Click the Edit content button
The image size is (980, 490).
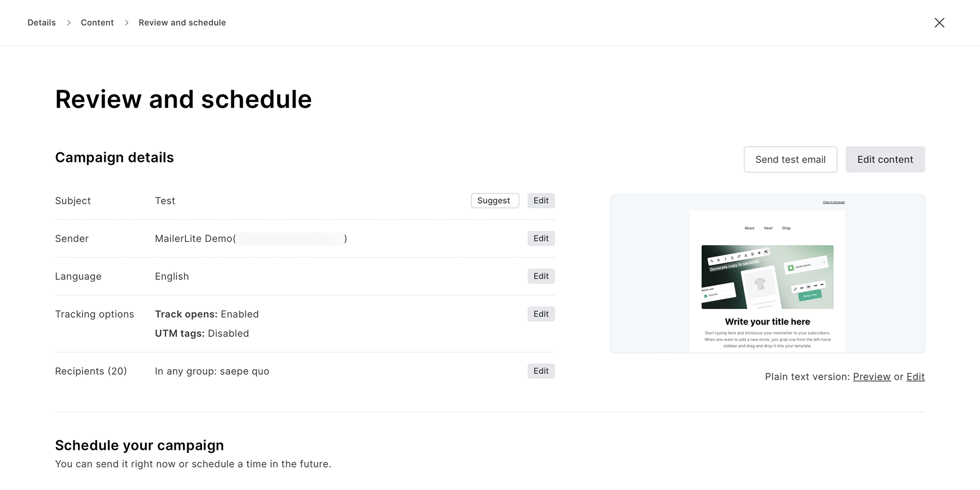tap(885, 159)
